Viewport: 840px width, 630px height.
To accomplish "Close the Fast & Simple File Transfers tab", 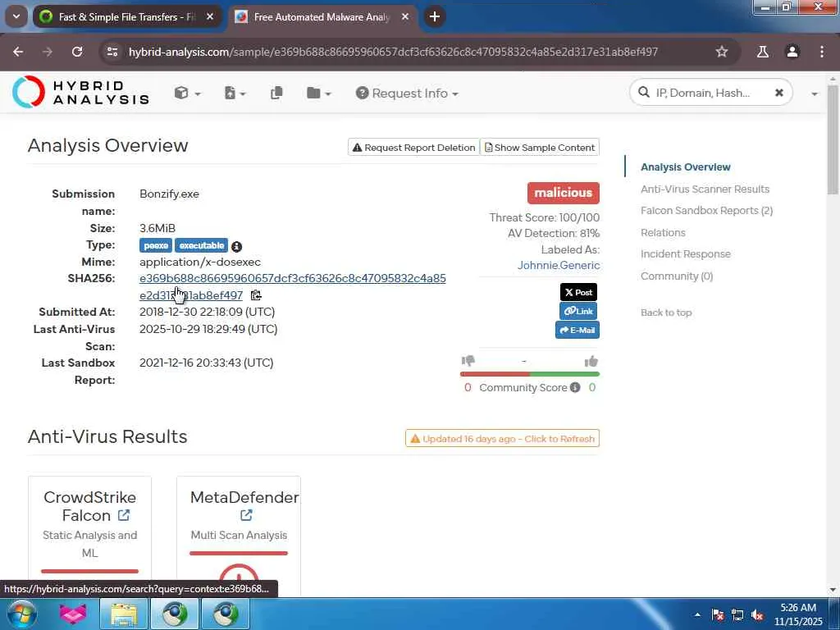I will (210, 17).
